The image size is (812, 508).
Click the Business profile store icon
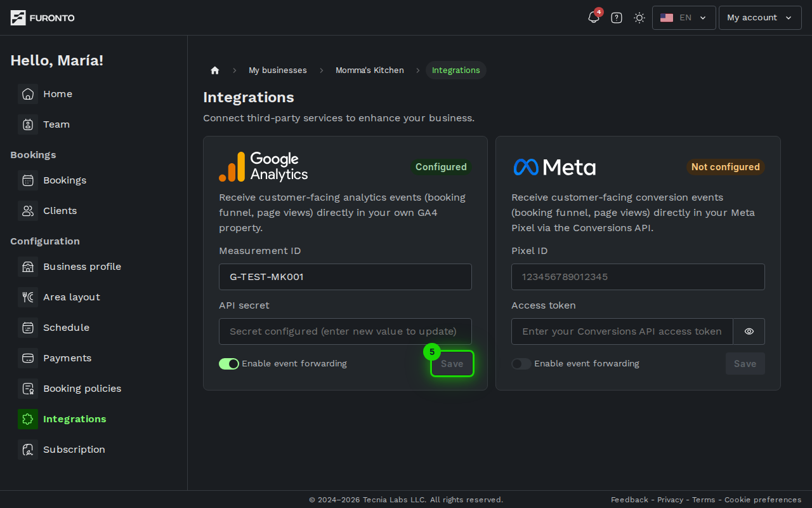[x=28, y=267]
